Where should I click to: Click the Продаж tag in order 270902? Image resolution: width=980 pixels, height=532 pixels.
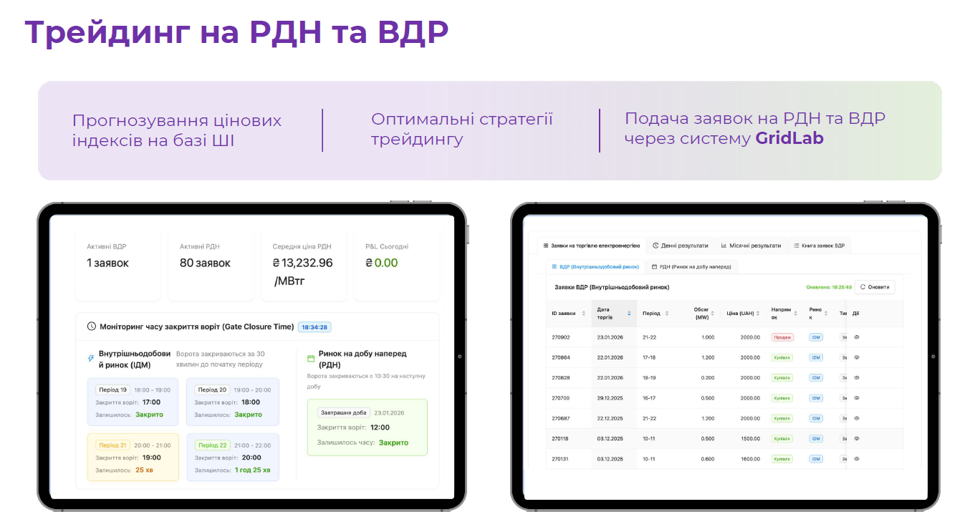click(782, 337)
